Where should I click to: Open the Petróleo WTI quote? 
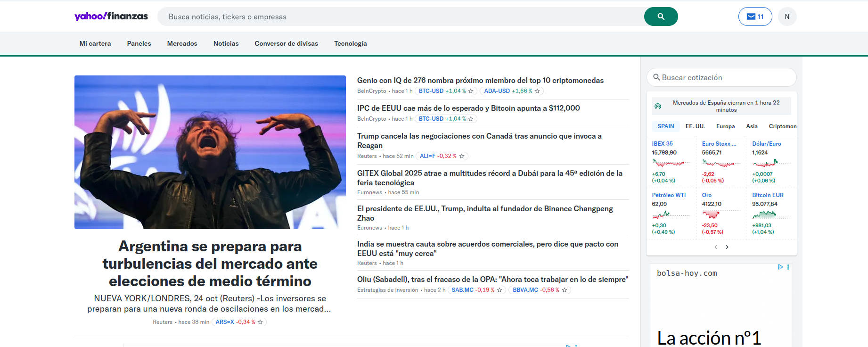(669, 195)
